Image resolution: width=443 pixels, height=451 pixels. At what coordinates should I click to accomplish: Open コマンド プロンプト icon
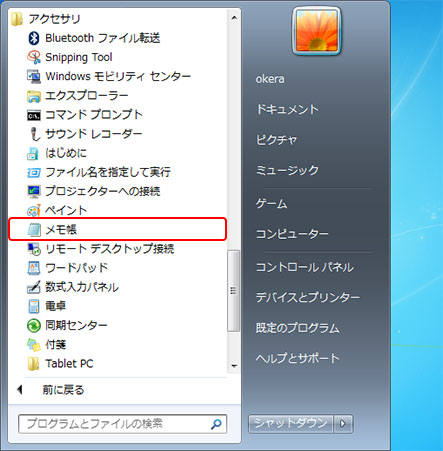[34, 115]
